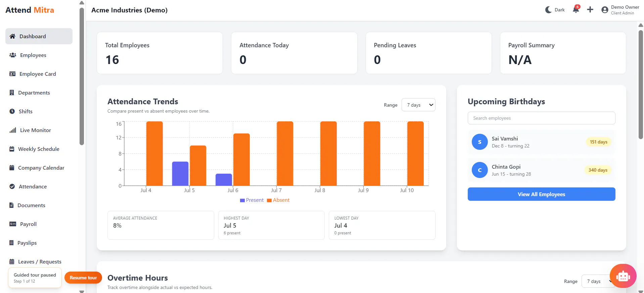This screenshot has height=293, width=644.
Task: Click the Lowest Day Jul 4 stat
Action: pos(382,225)
